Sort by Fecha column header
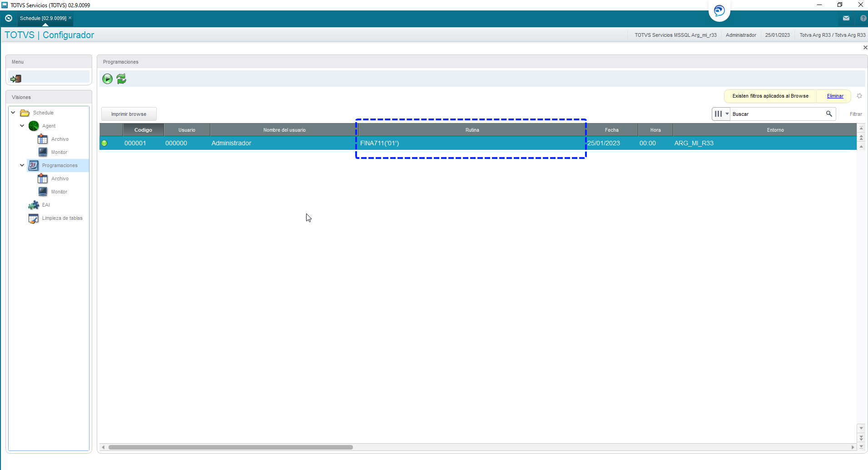The width and height of the screenshot is (868, 470). (x=612, y=130)
